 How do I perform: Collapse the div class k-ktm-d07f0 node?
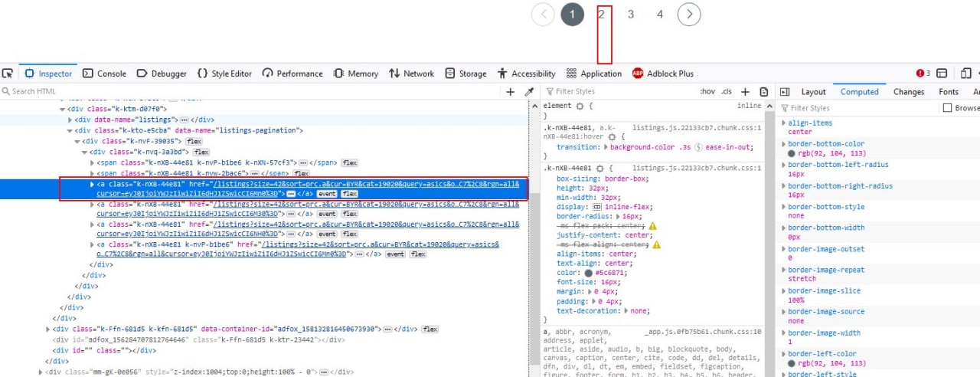point(63,109)
